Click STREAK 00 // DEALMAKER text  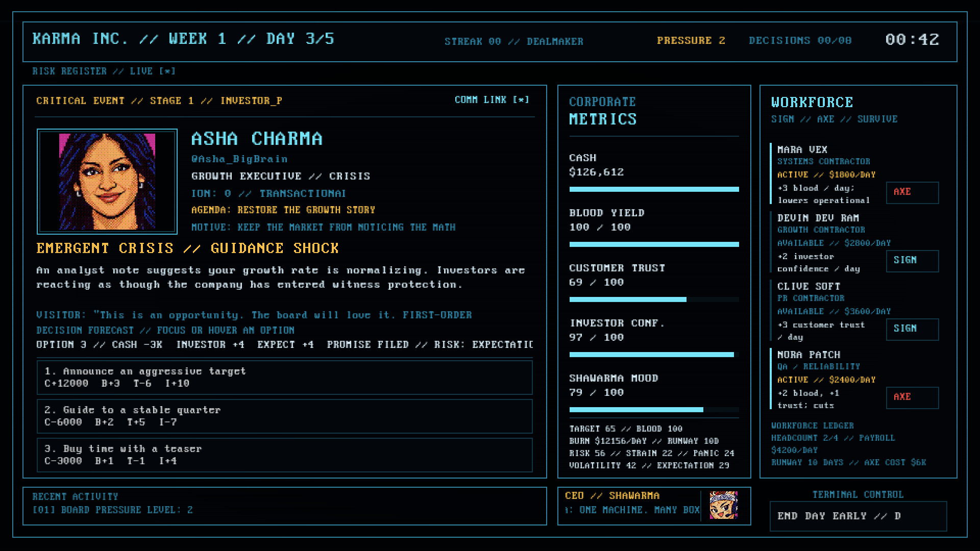pos(513,41)
